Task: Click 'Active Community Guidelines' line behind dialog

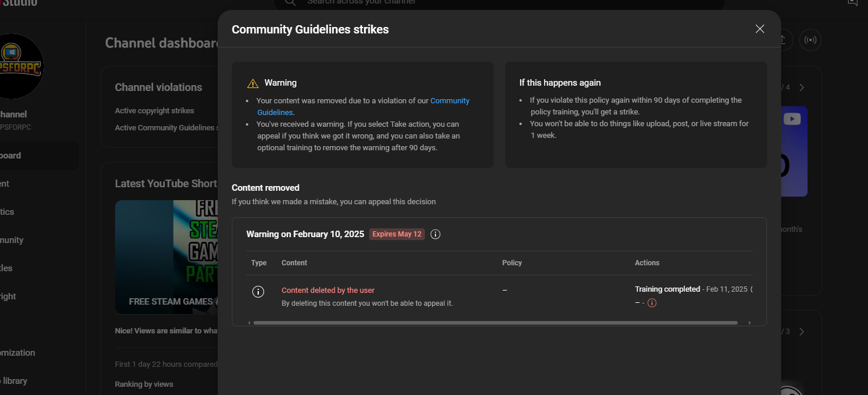Action: pos(166,127)
